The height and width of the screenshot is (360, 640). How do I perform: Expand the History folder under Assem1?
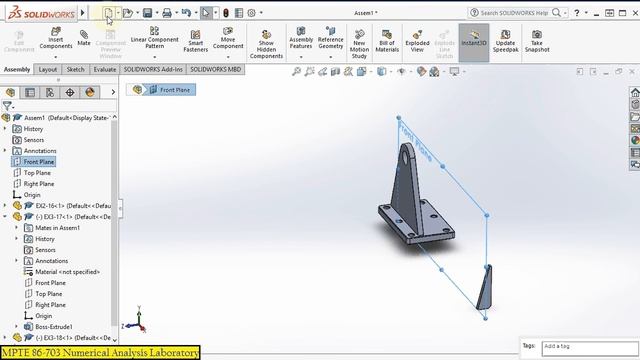point(5,129)
